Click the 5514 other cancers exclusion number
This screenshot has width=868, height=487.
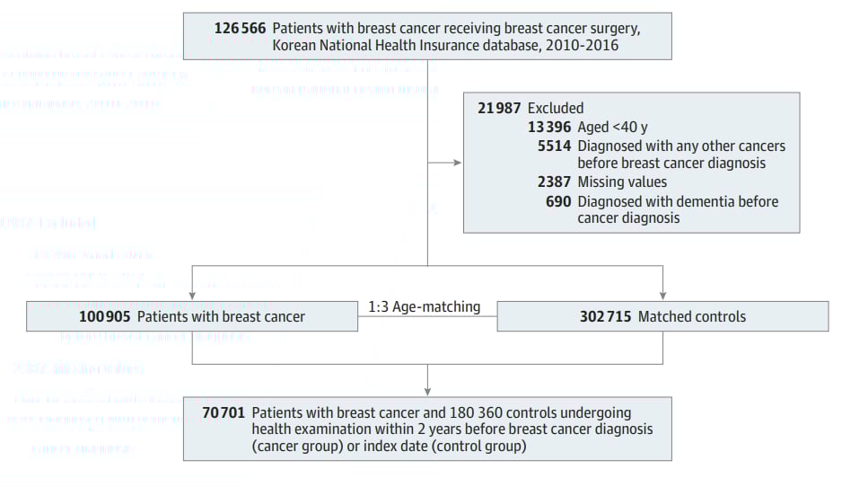(x=554, y=146)
